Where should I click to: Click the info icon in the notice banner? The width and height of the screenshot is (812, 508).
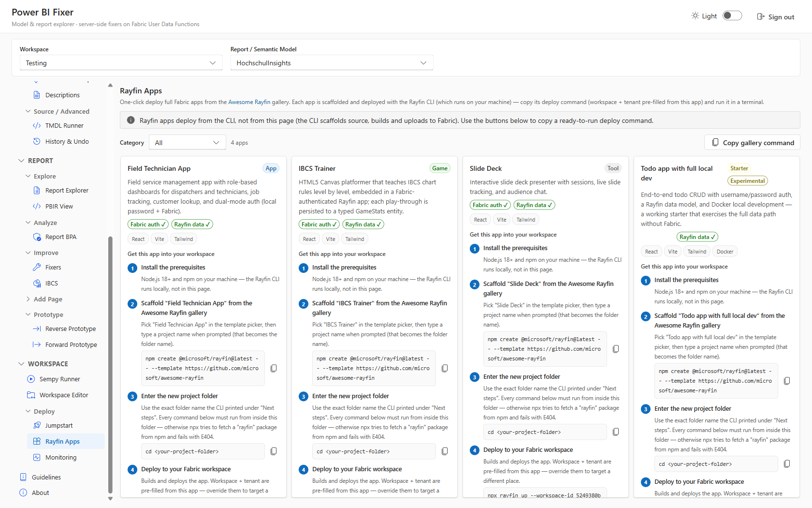pyautogui.click(x=130, y=120)
